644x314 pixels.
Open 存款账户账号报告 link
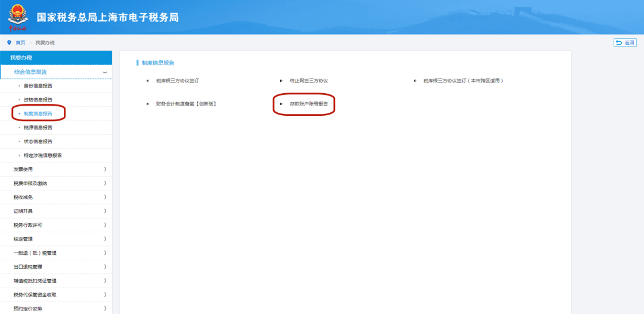point(309,104)
